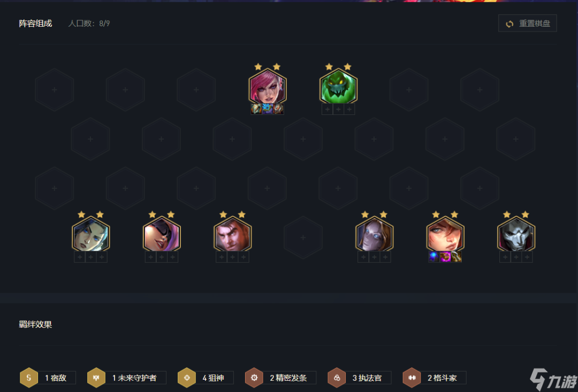Viewport: 578px width, 392px height.
Task: Click the Orianna champion hexagon
Action: [x=374, y=235]
